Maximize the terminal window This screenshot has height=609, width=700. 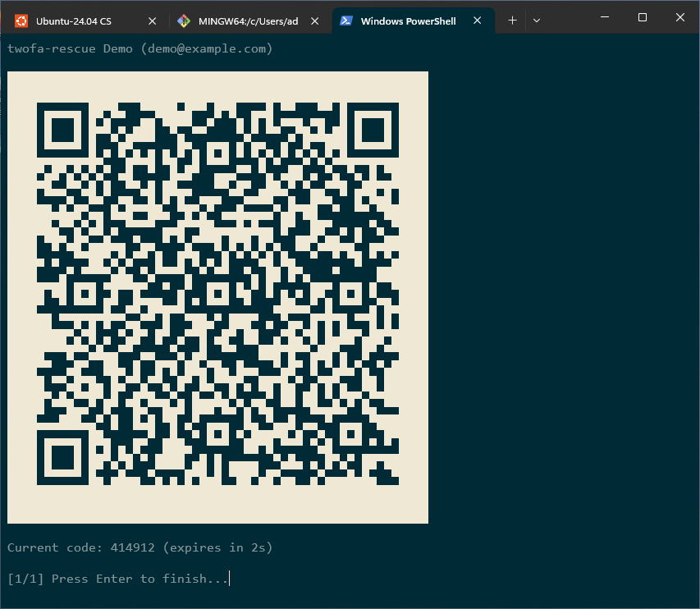643,17
